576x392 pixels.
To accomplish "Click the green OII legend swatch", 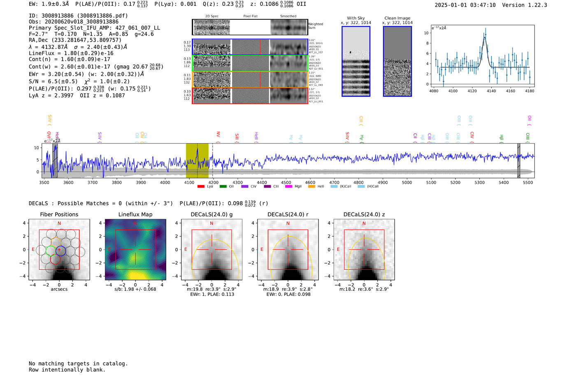I will (223, 186).
